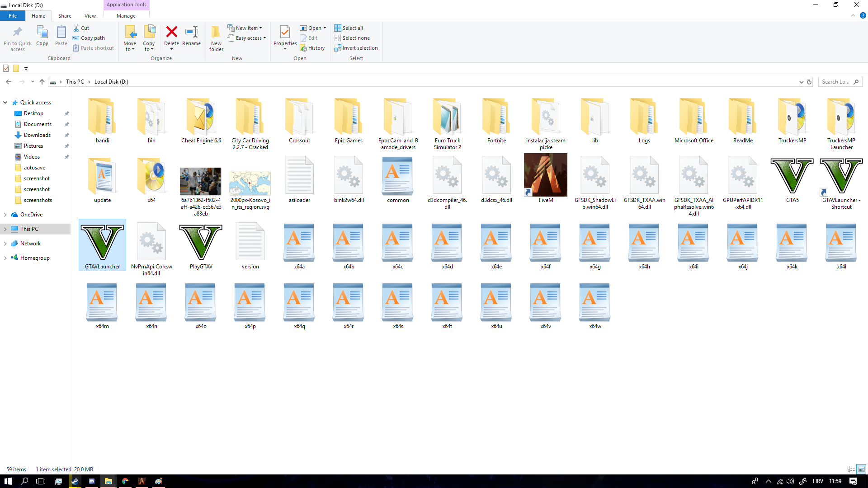Switch to the View ribbon tab

point(90,16)
